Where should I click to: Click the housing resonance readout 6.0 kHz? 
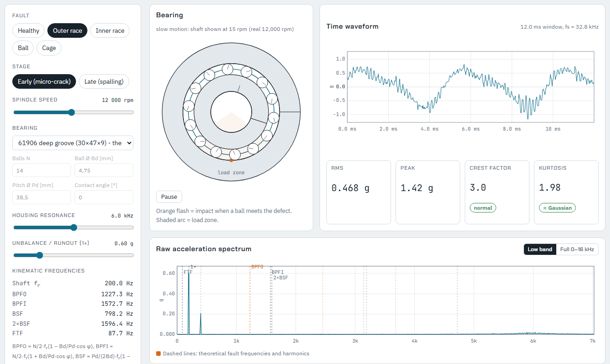click(x=122, y=216)
